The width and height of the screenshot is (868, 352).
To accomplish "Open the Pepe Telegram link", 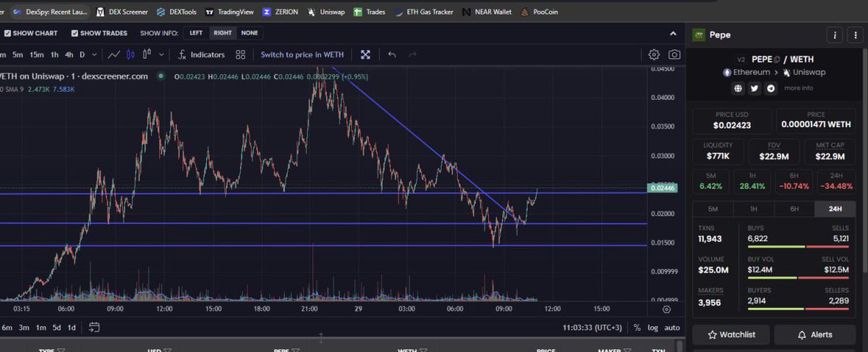I will [771, 88].
